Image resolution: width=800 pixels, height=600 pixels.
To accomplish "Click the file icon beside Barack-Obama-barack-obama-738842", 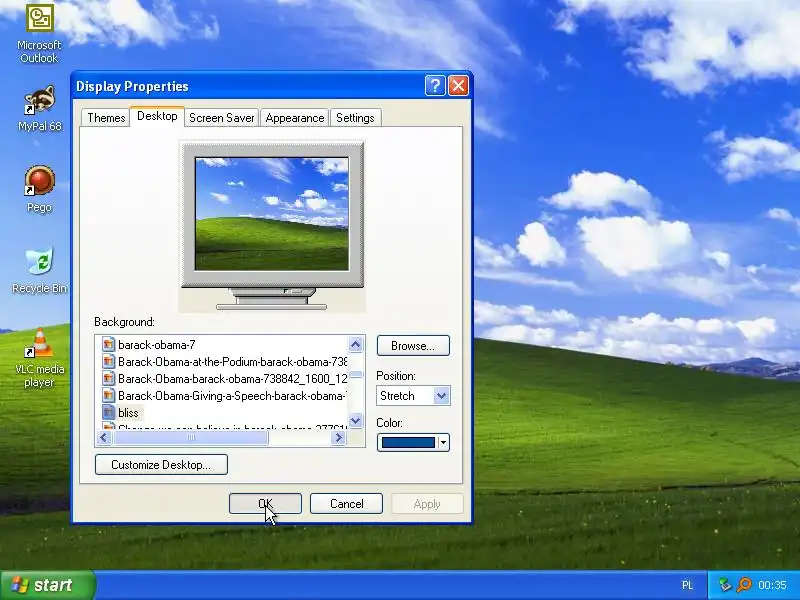I will pyautogui.click(x=108, y=379).
